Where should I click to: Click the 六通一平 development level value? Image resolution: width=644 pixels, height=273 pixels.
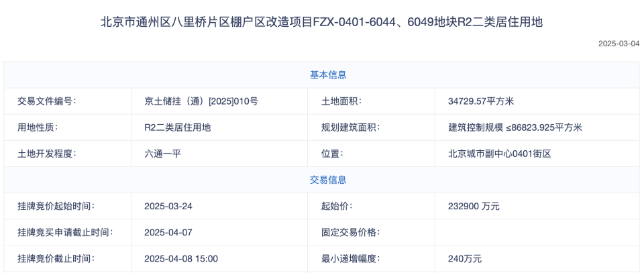162,154
